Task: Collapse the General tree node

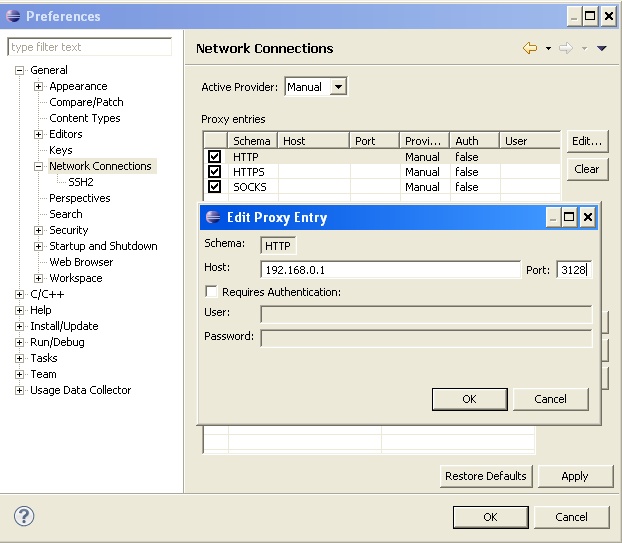Action: click(x=20, y=70)
